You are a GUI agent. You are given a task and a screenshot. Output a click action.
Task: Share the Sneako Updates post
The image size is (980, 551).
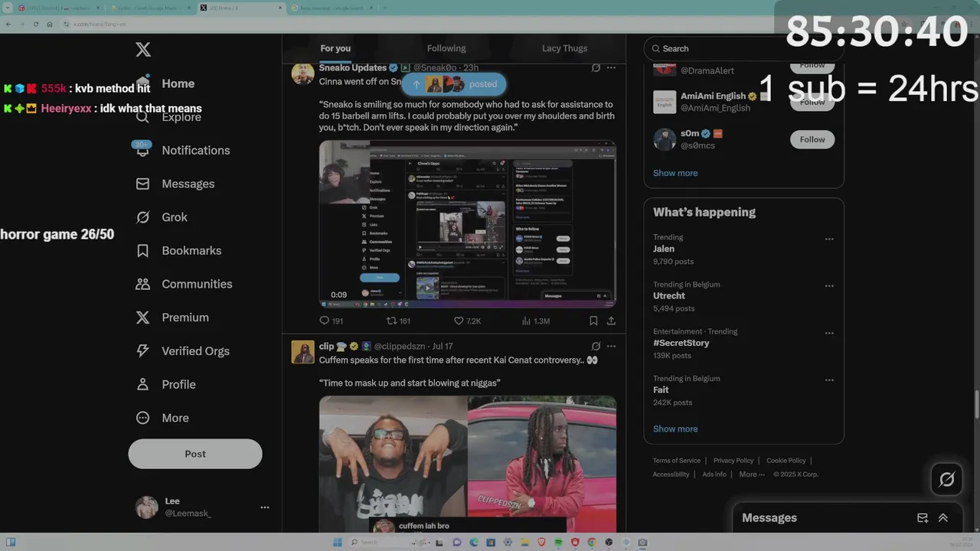click(611, 321)
